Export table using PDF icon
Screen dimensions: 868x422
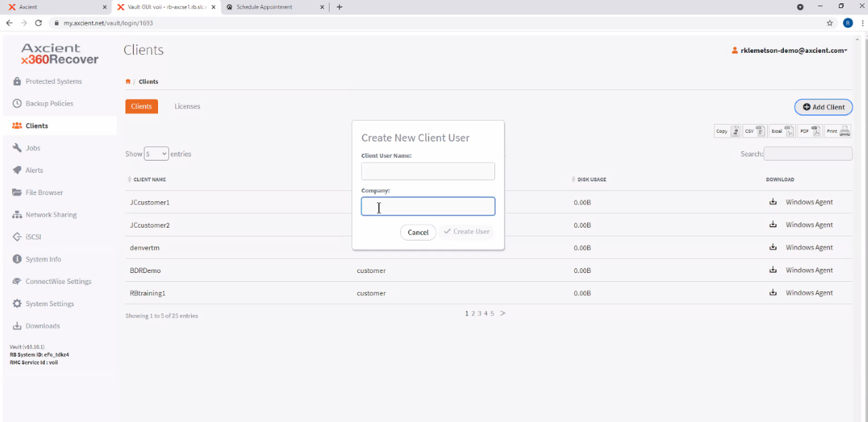pos(809,131)
